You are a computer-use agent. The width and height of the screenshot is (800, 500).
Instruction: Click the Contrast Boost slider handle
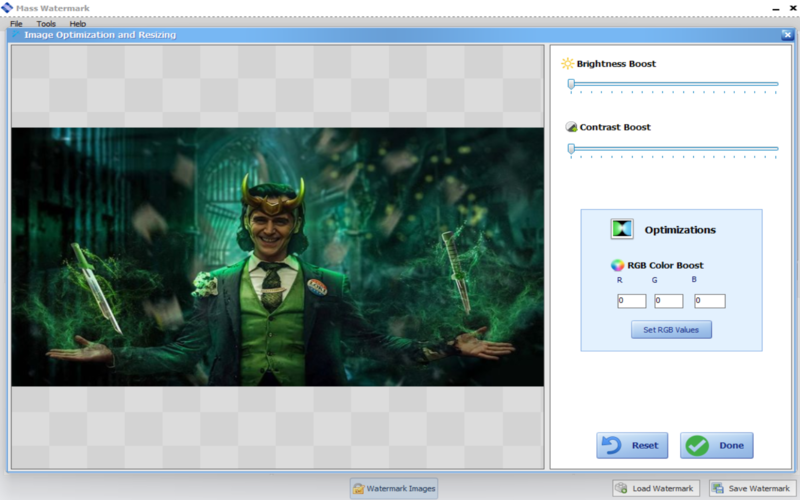(571, 148)
